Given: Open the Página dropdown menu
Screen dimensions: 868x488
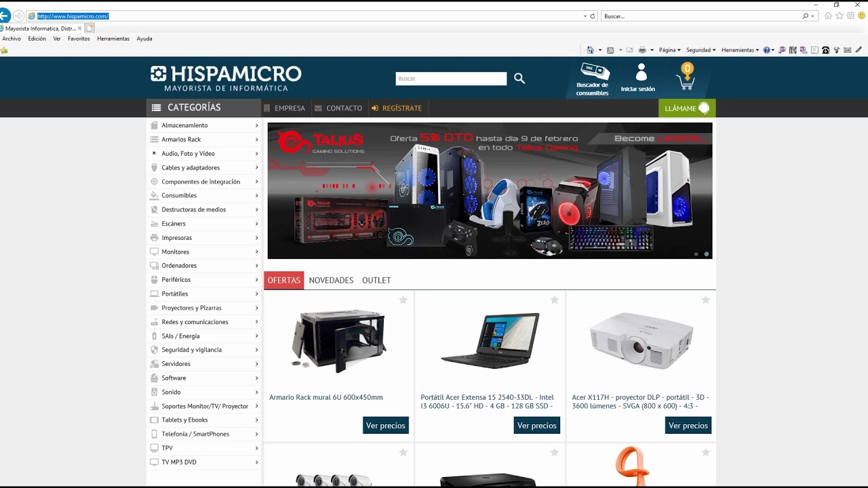Looking at the screenshot, I should (x=669, y=50).
